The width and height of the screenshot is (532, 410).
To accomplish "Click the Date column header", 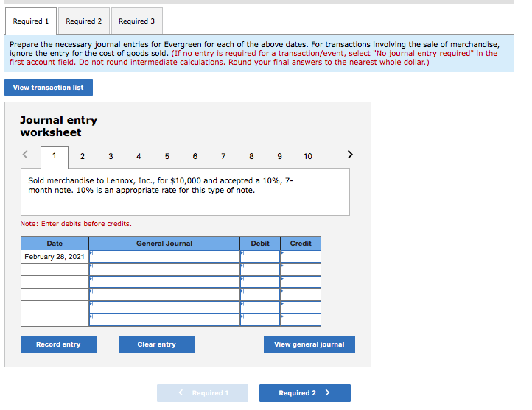I will pyautogui.click(x=55, y=244).
